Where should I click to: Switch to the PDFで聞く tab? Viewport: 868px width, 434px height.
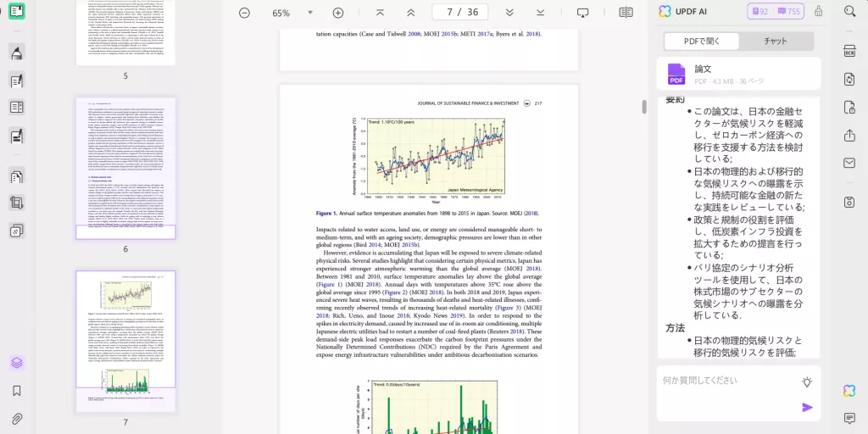tap(701, 41)
